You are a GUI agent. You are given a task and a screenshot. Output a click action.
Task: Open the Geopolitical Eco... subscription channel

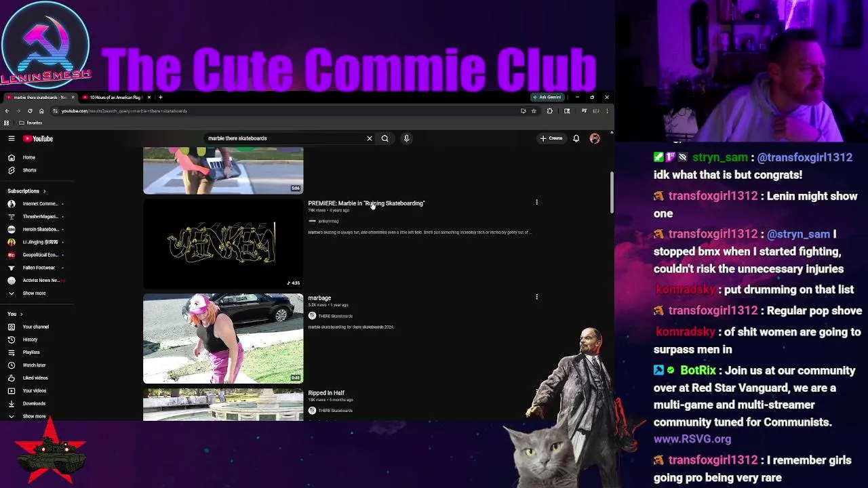click(35, 255)
